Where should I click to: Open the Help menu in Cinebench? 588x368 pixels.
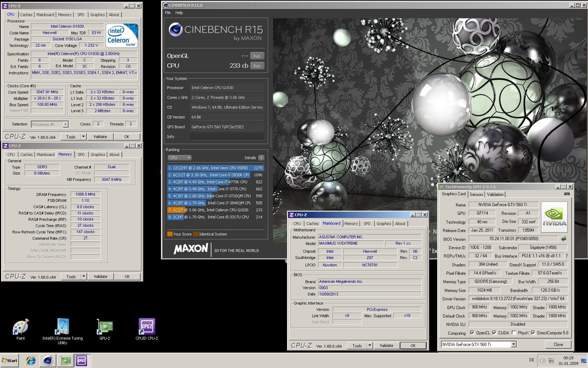click(x=179, y=13)
